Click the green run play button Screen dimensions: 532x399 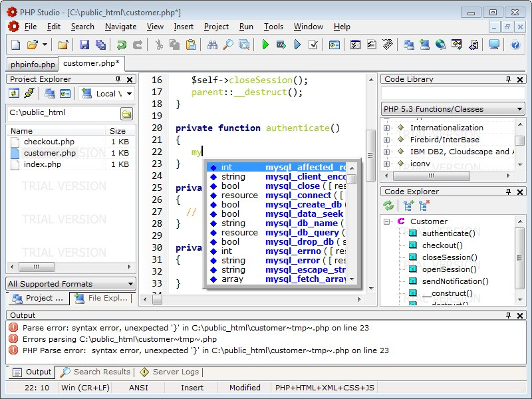(x=265, y=45)
